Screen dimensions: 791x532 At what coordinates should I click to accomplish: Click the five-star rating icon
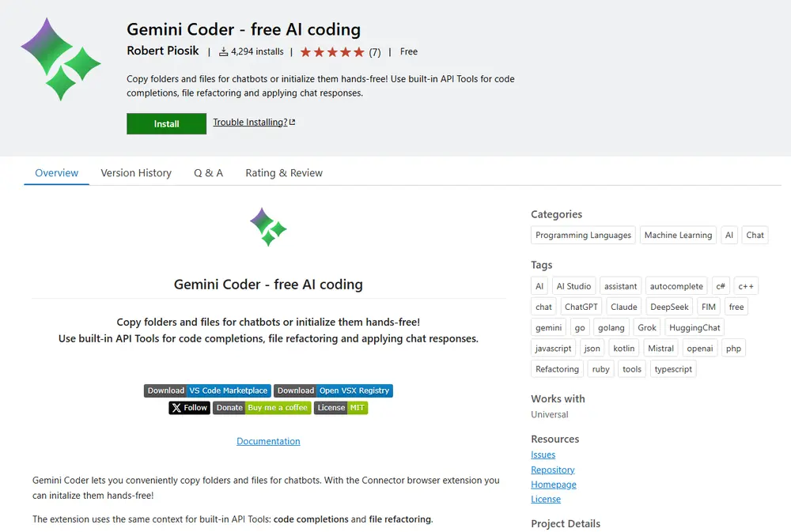click(x=333, y=51)
